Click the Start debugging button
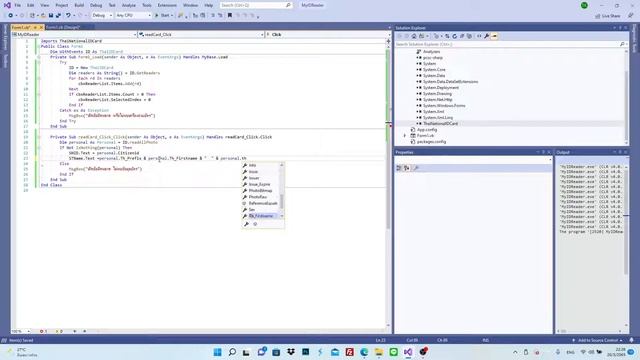 pos(162,16)
